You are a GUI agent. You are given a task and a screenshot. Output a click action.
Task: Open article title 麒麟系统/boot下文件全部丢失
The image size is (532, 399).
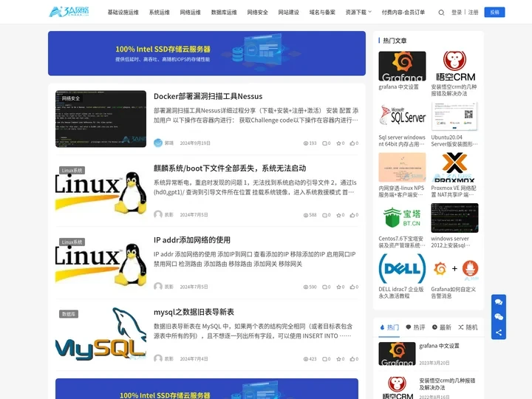[230, 168]
